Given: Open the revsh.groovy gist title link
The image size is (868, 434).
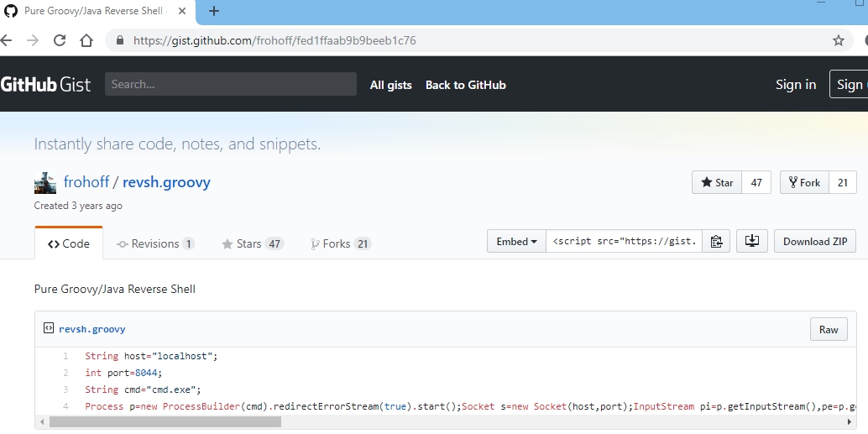Looking at the screenshot, I should 166,182.
